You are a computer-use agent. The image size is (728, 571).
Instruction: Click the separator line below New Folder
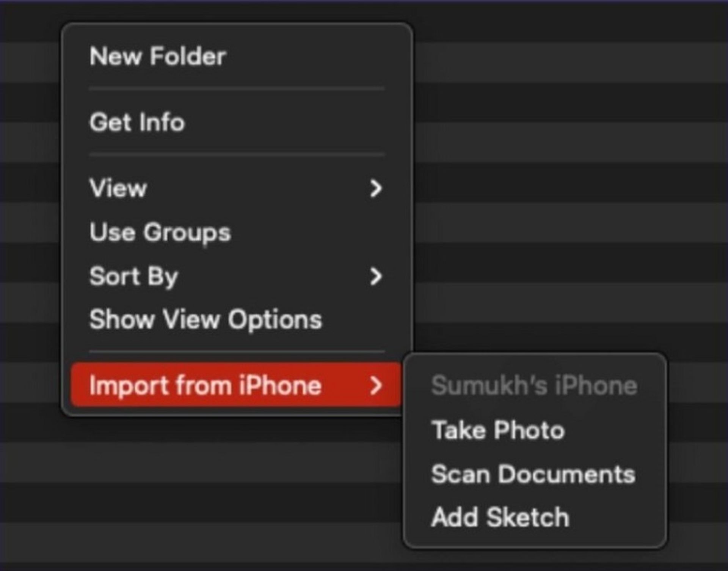[237, 89]
